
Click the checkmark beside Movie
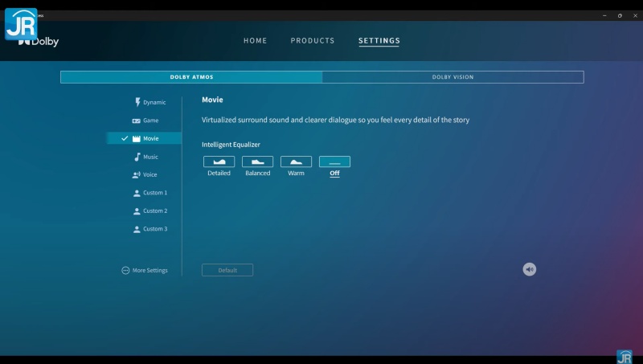(125, 138)
